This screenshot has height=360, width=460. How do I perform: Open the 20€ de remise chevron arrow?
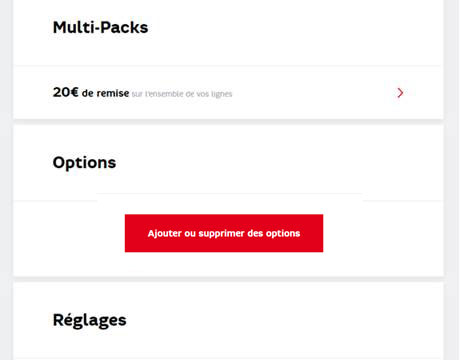(x=400, y=93)
